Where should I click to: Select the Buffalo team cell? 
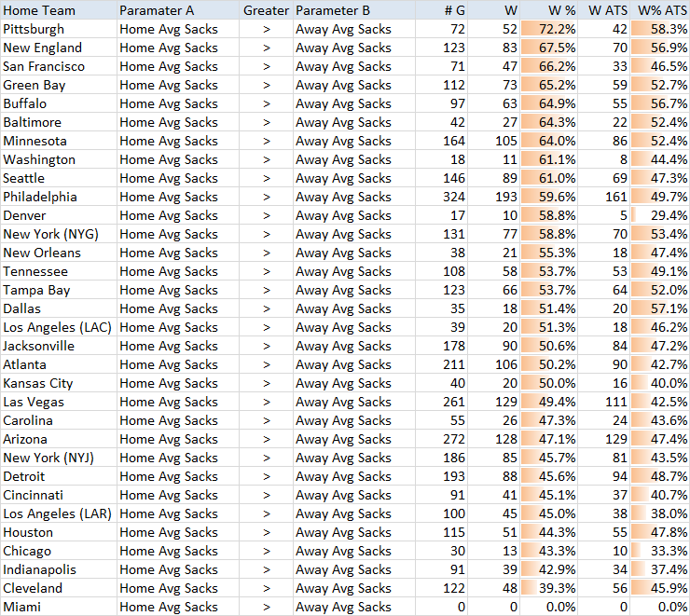pos(59,103)
